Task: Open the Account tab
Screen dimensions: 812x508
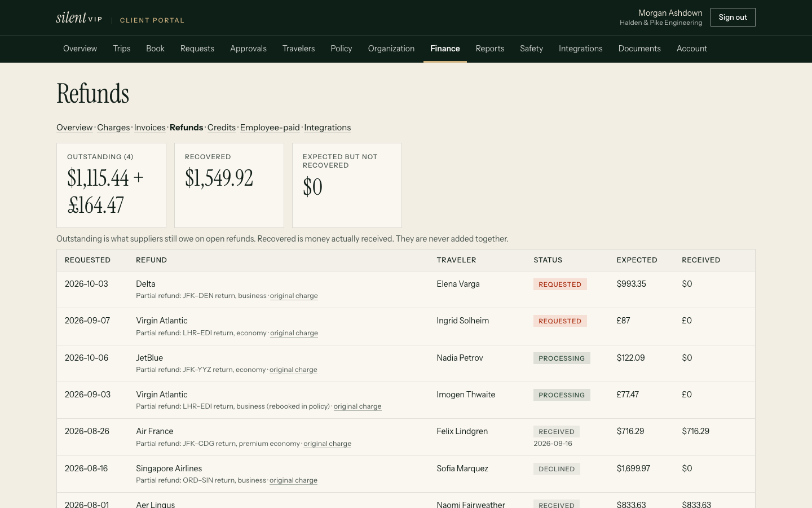Action: pos(692,49)
